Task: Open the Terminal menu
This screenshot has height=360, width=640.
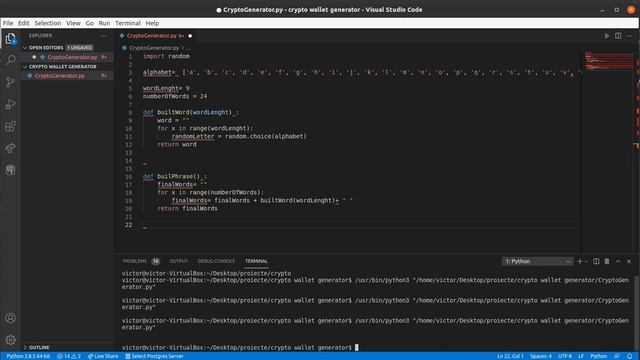Action: coord(128,23)
